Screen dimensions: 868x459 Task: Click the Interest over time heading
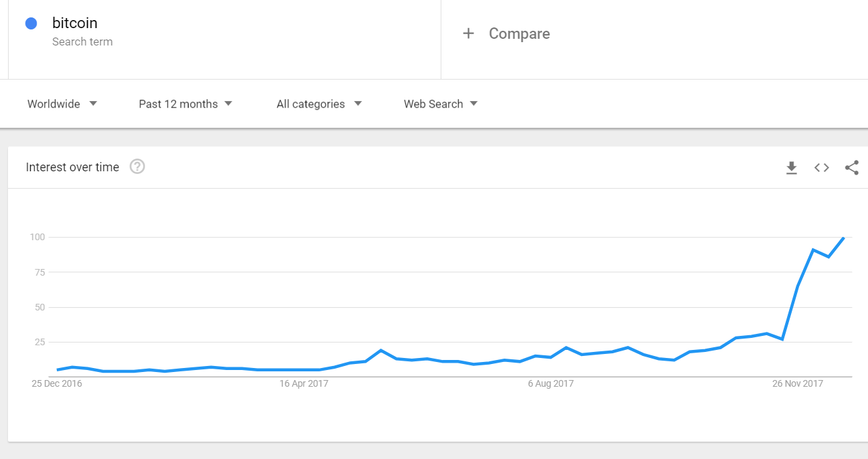click(x=72, y=167)
